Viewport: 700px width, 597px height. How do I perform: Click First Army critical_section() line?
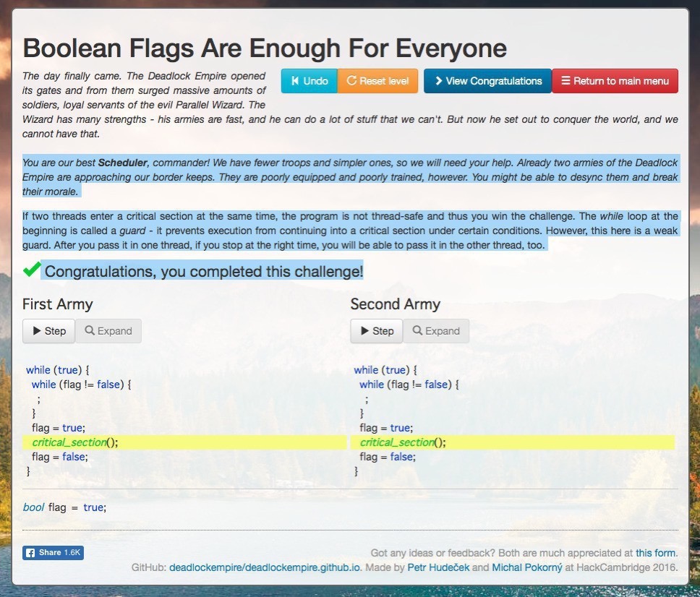184,442
